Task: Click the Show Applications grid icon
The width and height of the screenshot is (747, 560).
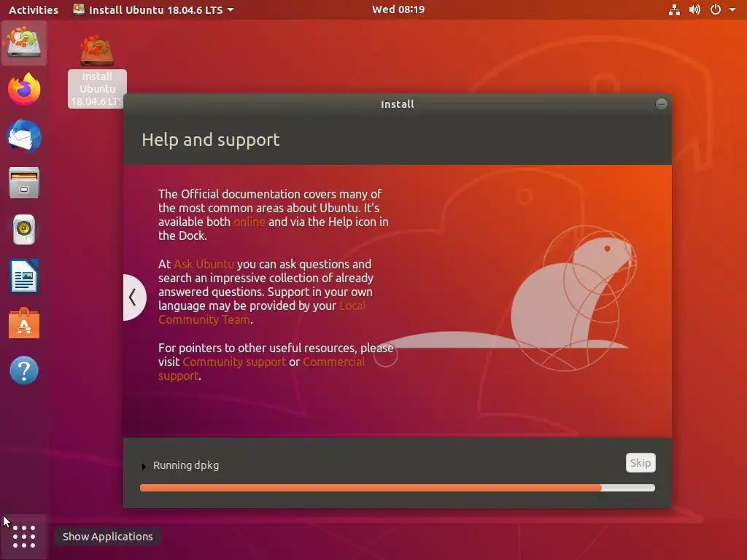Action: 24,537
